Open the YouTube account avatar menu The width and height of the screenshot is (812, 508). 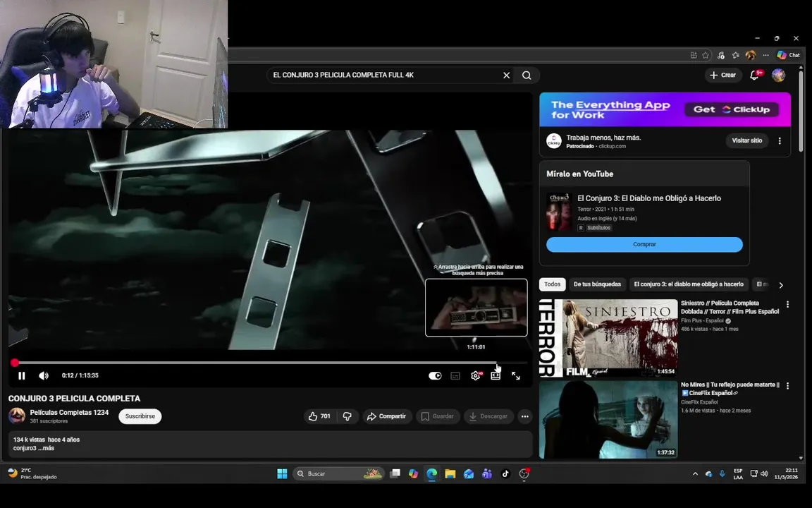(778, 75)
